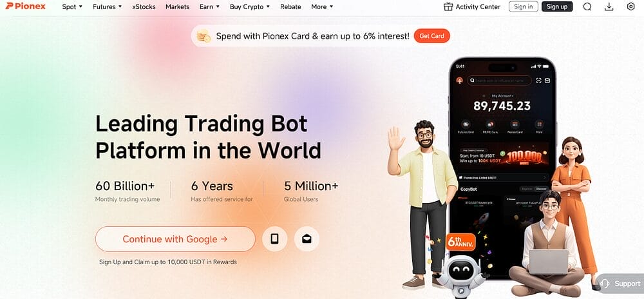Click the Pionex logo

point(26,6)
